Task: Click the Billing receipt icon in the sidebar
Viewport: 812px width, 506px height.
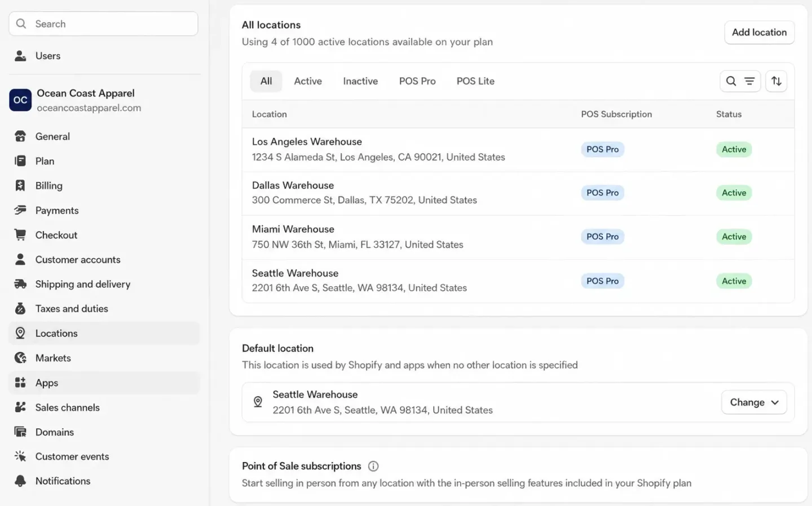Action: pos(20,185)
